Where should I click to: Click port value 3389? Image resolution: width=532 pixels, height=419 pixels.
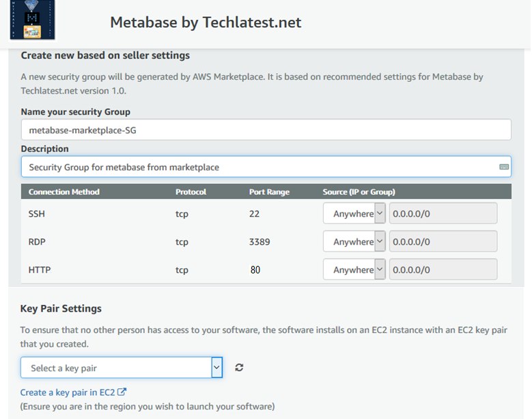pyautogui.click(x=260, y=242)
